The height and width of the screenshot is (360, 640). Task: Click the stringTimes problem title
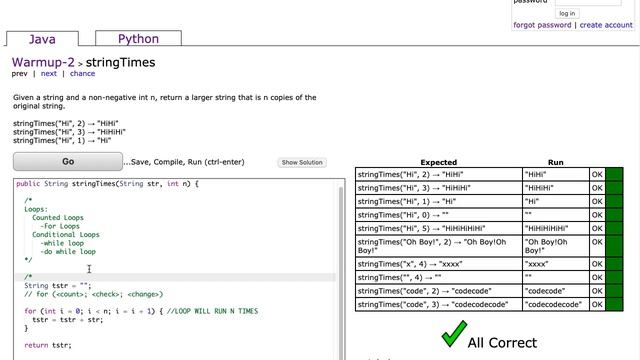coord(120,62)
